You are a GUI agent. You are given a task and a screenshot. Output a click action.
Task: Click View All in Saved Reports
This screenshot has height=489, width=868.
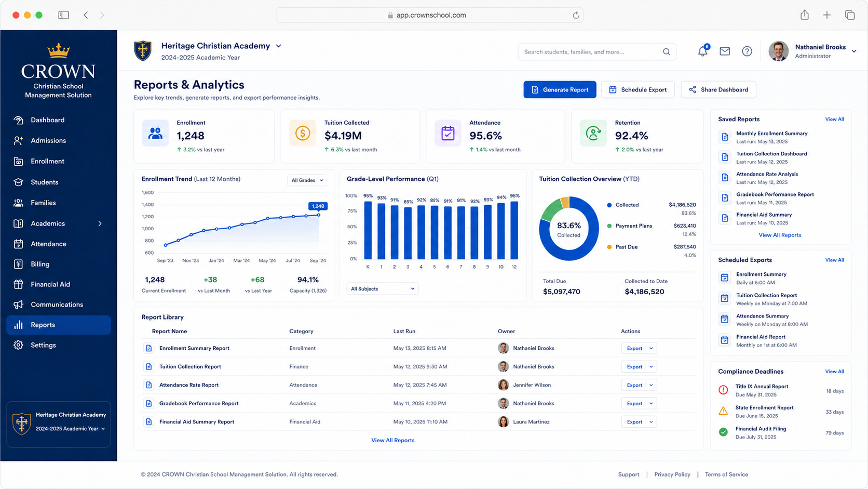coord(834,120)
